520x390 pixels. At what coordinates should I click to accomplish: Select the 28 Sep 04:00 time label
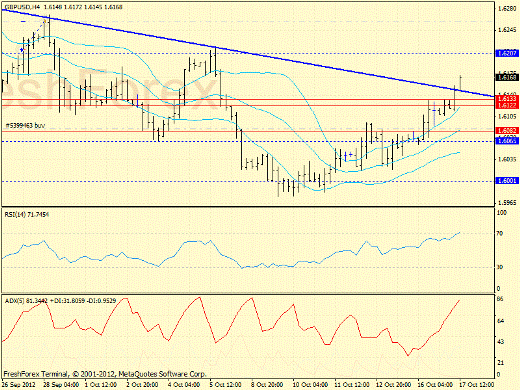pos(61,385)
